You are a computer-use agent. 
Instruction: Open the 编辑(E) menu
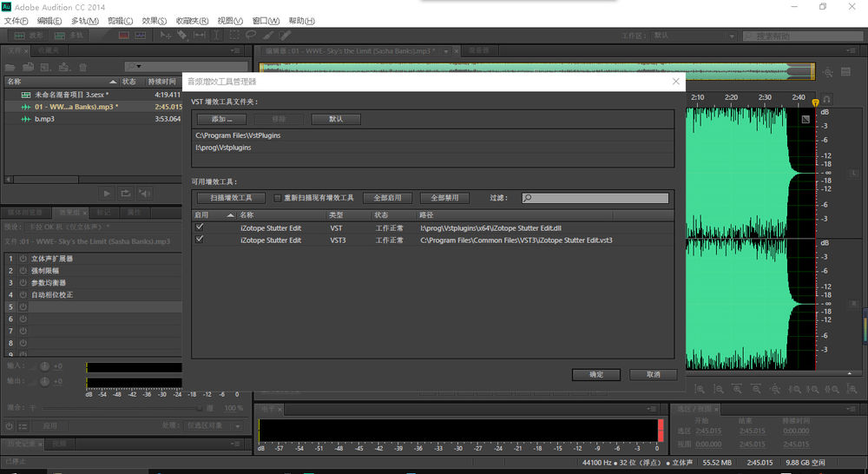tap(49, 21)
